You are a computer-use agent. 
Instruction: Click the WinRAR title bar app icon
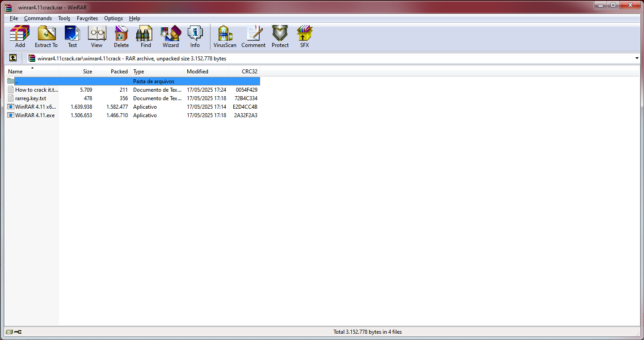point(8,7)
